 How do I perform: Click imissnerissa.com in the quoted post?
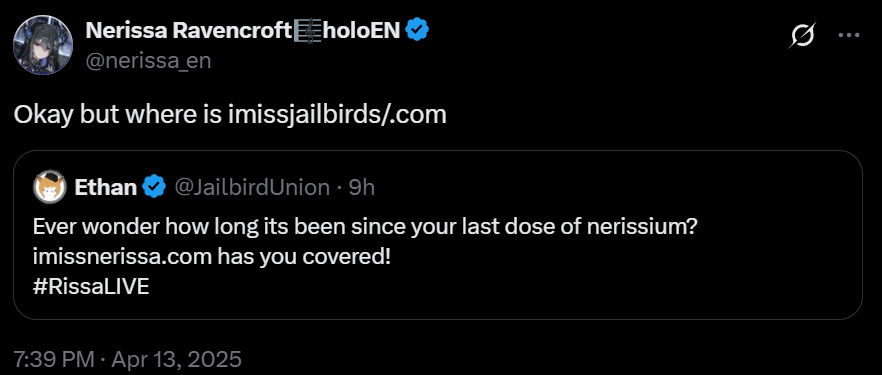[x=122, y=257]
